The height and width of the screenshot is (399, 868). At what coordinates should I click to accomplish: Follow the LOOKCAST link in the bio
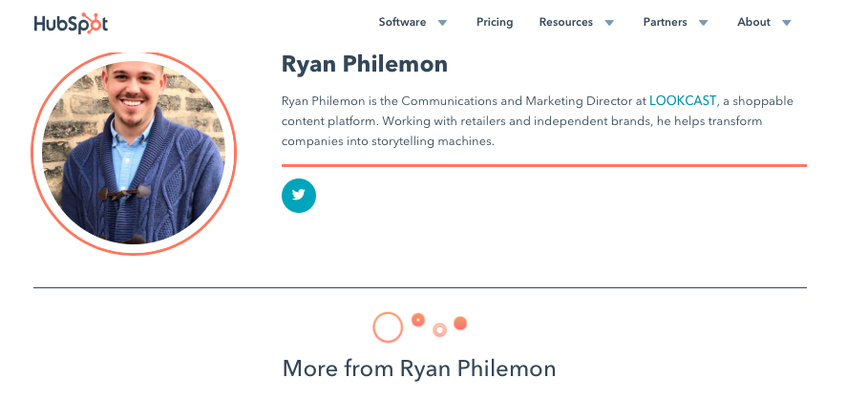coord(683,100)
